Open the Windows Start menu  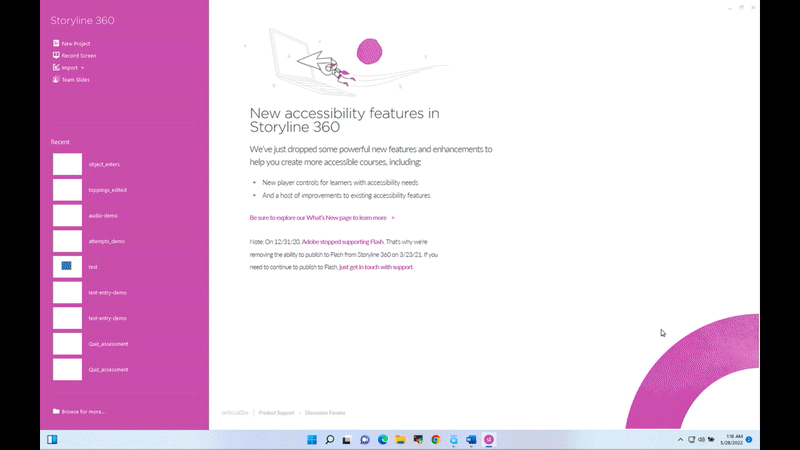point(312,439)
